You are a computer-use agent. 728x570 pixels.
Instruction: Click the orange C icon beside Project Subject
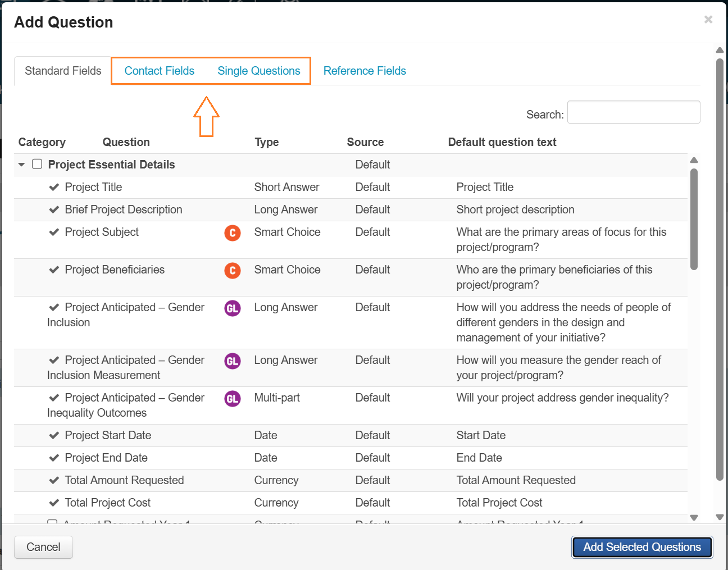click(x=233, y=233)
